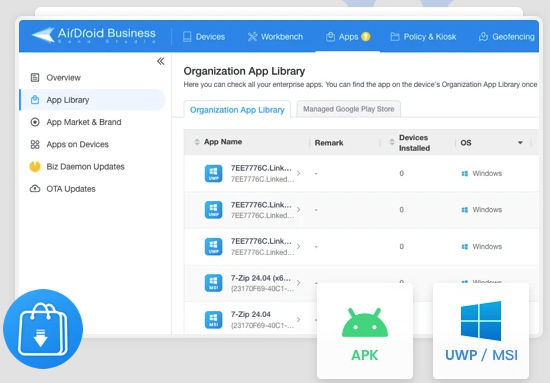Open Policy & Kiosk tab
Screen dimensions: 550x383
pyautogui.click(x=423, y=36)
